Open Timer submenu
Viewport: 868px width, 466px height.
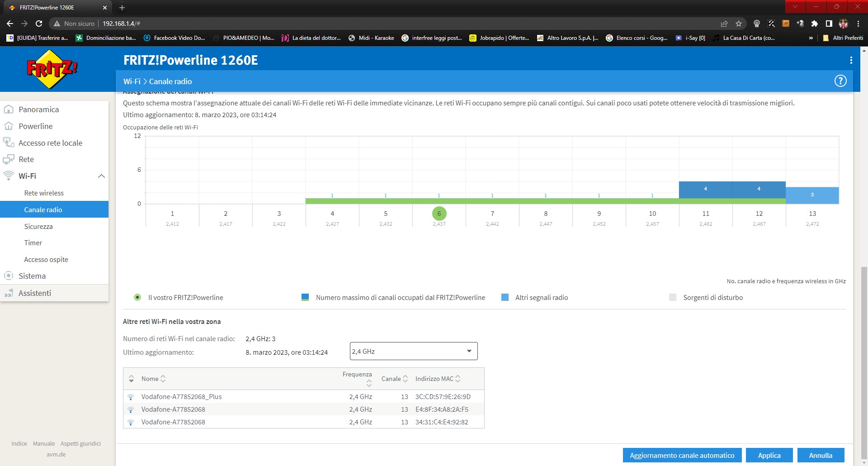coord(33,243)
